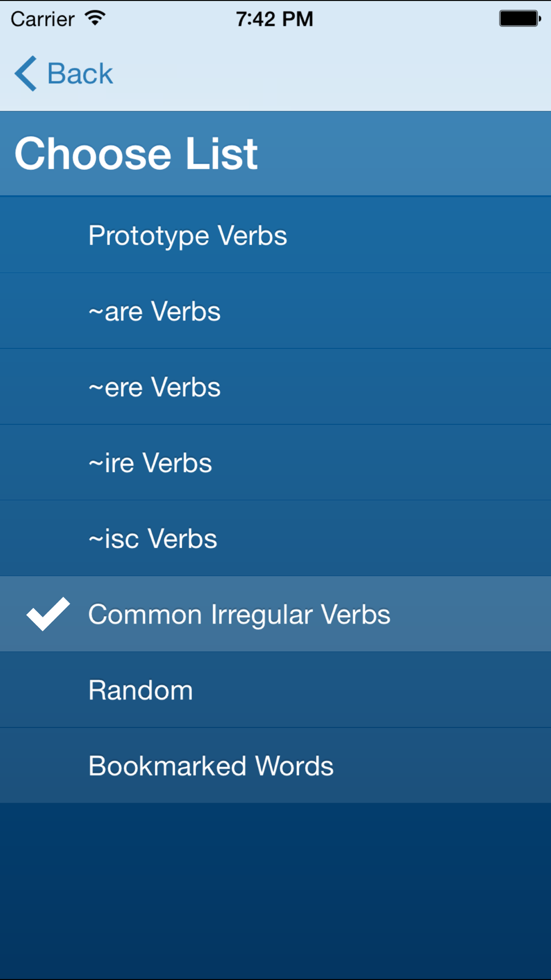Tap blank navigation bar area right of Back

[331, 73]
